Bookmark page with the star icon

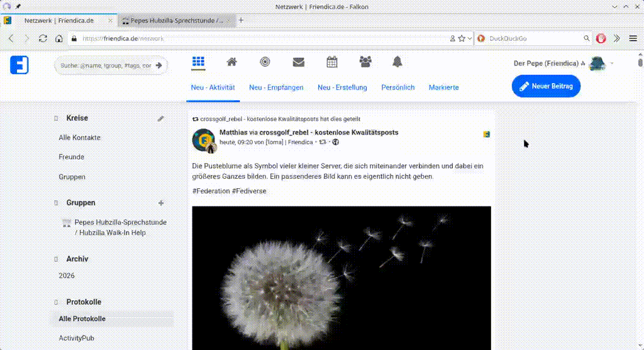pyautogui.click(x=462, y=38)
